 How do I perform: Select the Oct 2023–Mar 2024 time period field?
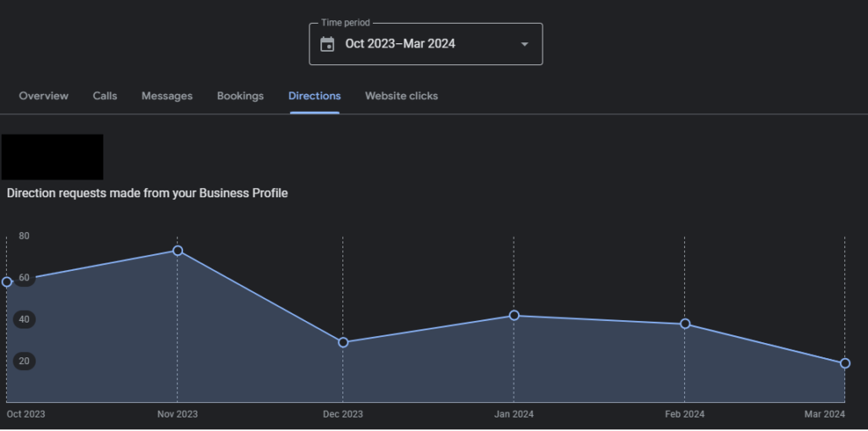click(x=426, y=44)
